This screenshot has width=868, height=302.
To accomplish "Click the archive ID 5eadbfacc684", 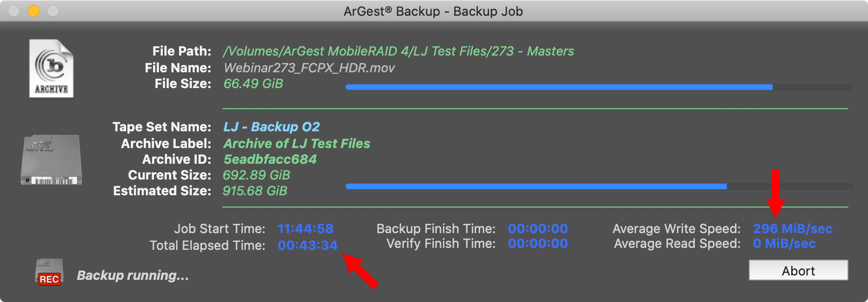I will (270, 159).
